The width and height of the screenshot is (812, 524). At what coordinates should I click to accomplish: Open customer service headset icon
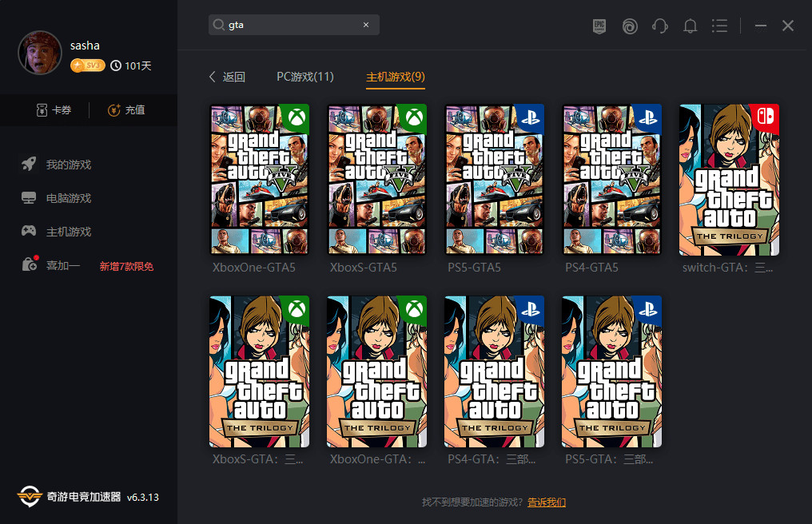(660, 26)
